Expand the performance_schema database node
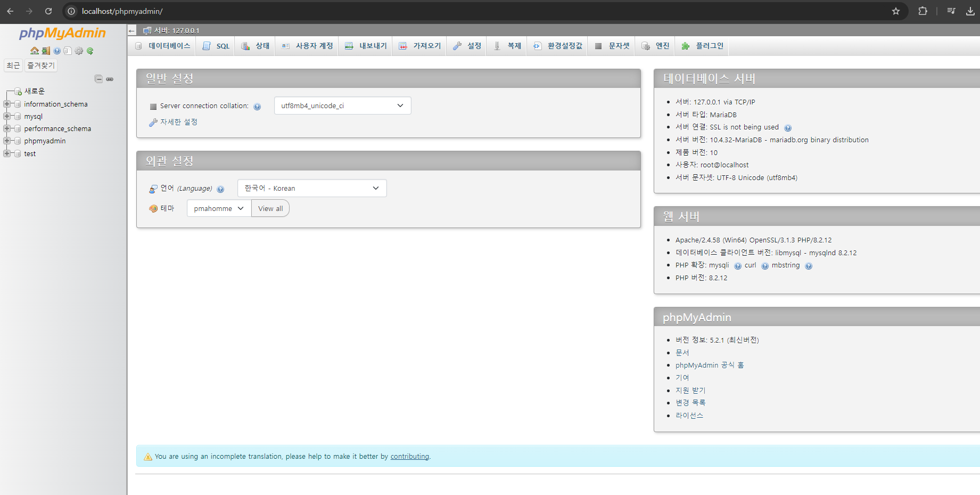The image size is (980, 495). pos(7,128)
